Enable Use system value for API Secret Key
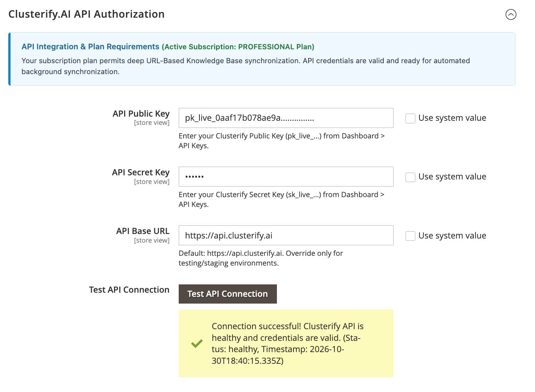The image size is (535, 392). [x=410, y=177]
